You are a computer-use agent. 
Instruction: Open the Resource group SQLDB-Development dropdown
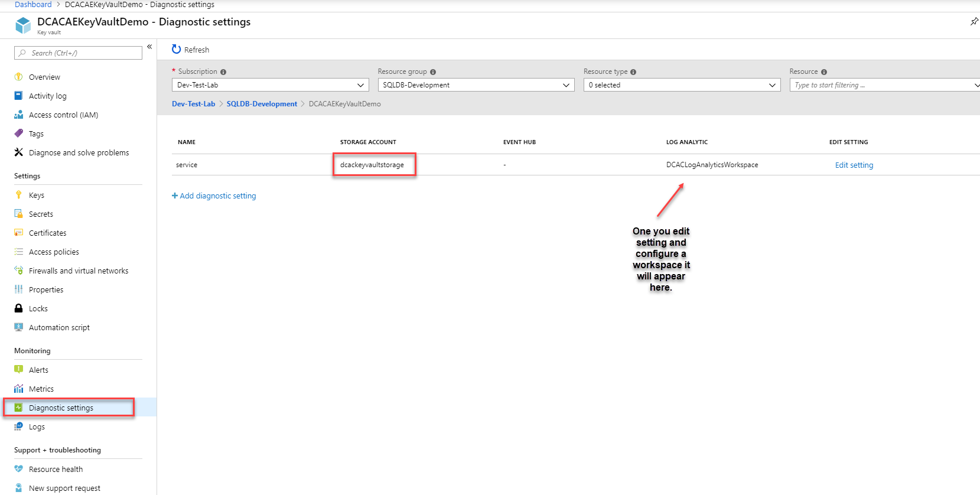(476, 85)
